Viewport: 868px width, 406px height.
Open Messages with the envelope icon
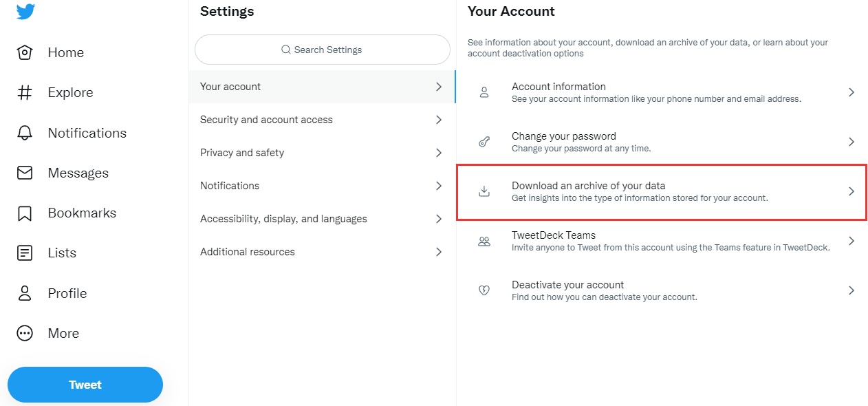click(x=24, y=172)
